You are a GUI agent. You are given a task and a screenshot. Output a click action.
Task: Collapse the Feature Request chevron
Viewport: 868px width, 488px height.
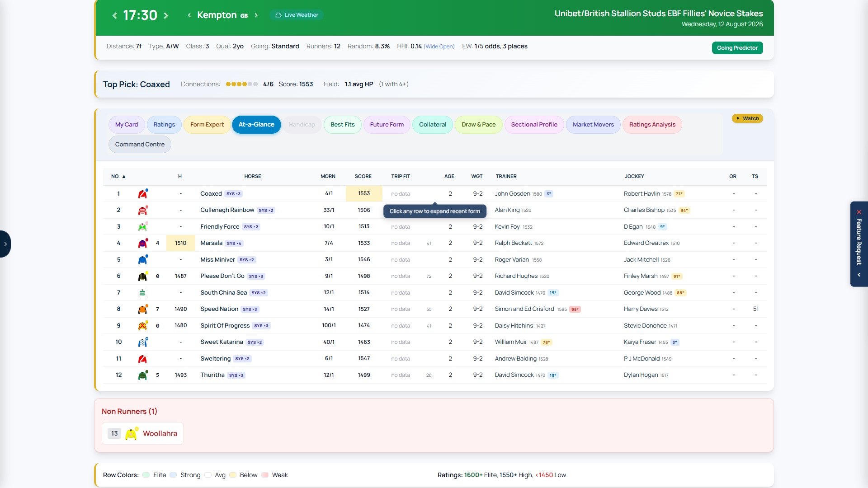[859, 275]
